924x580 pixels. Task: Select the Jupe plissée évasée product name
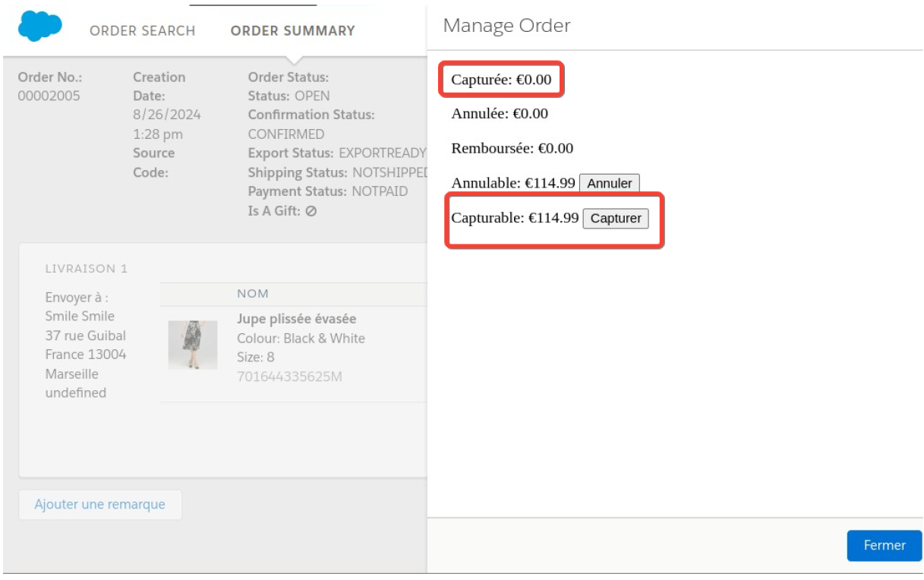tap(297, 319)
